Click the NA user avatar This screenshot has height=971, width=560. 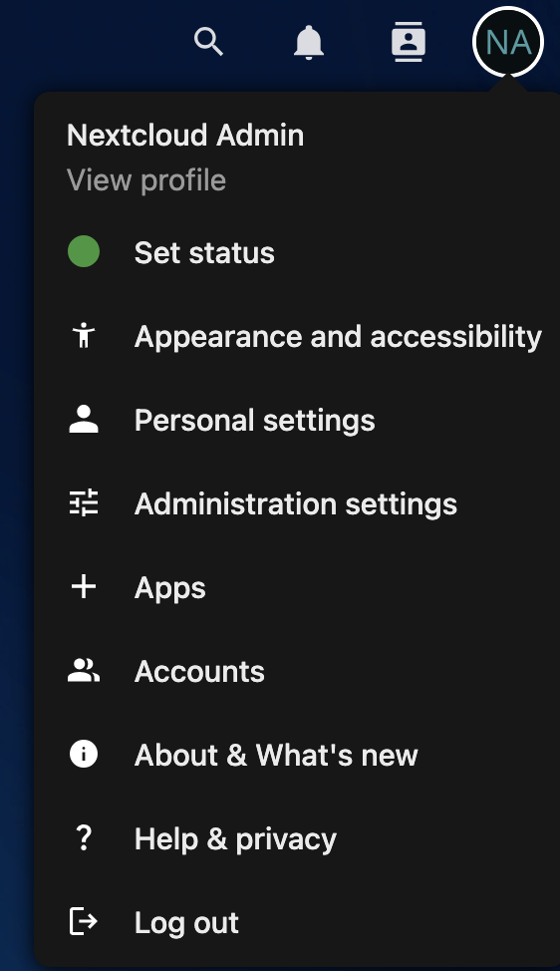pos(508,42)
